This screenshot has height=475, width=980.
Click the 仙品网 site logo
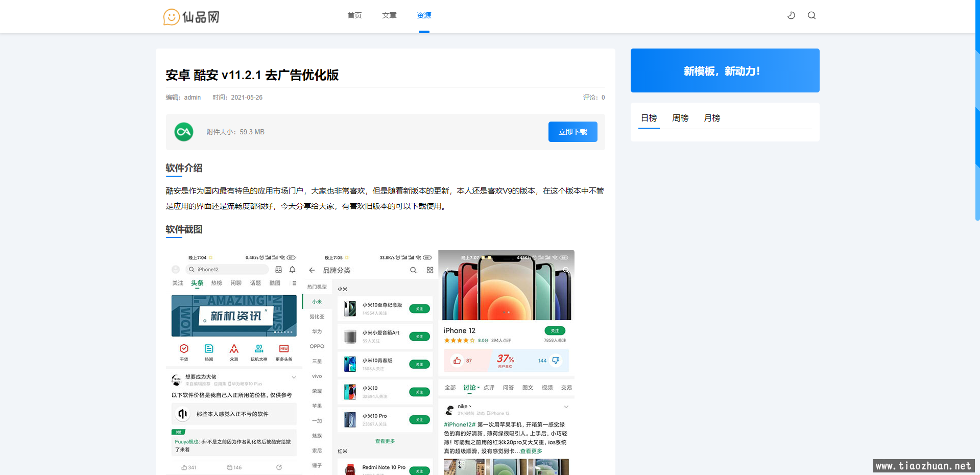click(192, 17)
